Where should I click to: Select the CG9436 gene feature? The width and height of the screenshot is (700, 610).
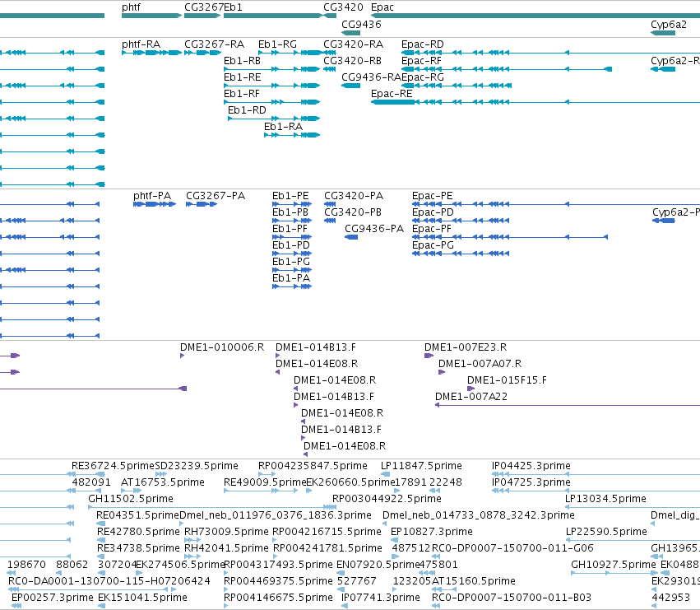coord(351,33)
